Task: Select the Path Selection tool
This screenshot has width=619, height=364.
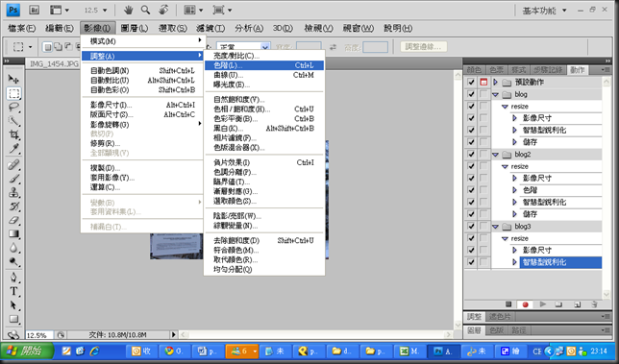Action: point(13,305)
